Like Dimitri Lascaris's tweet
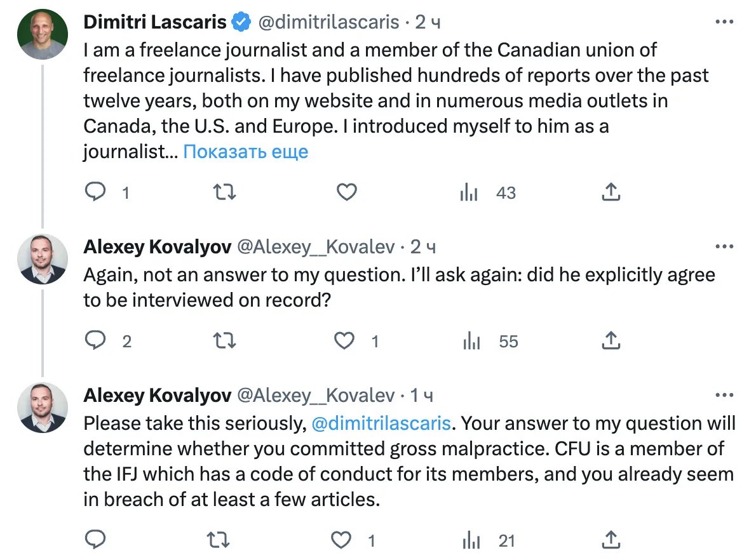 [346, 192]
